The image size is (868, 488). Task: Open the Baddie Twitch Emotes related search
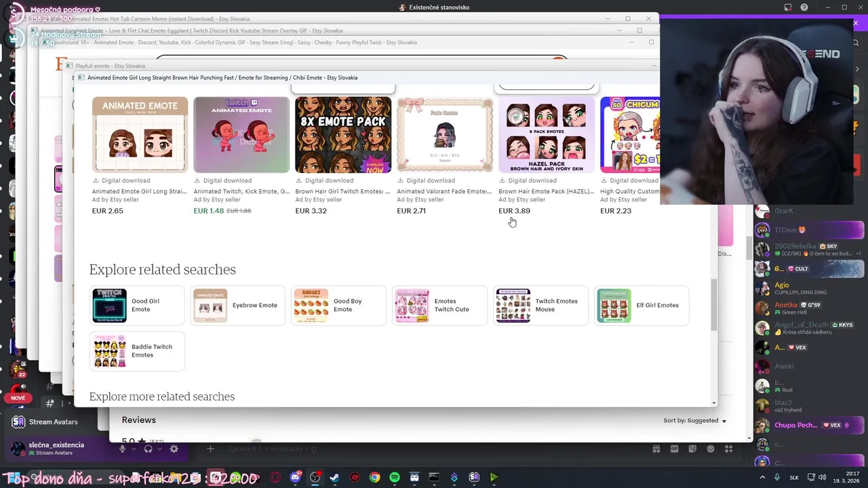point(137,351)
